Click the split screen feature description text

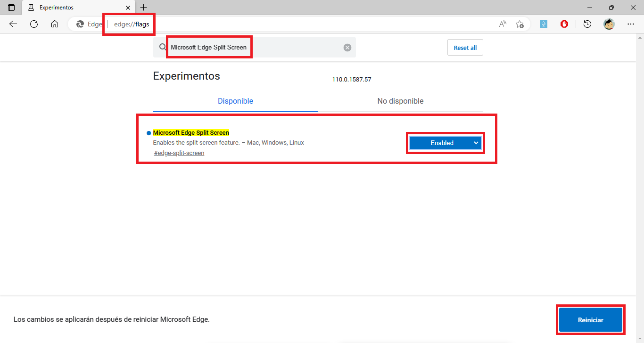[x=229, y=143]
